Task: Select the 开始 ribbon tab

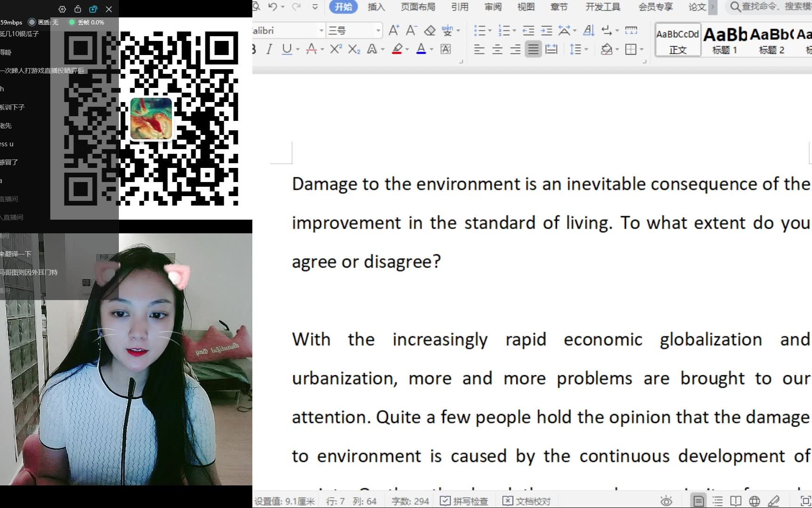Action: (x=344, y=7)
